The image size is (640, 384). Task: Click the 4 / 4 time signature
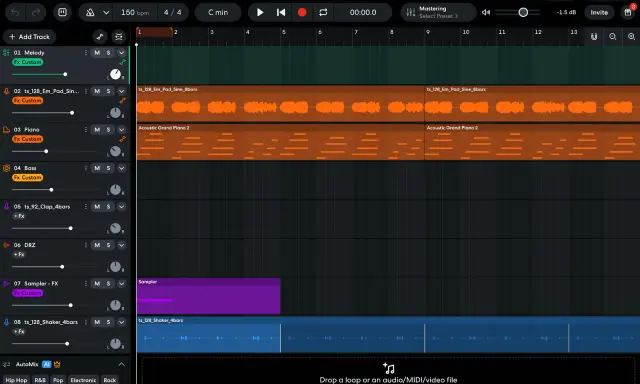click(x=172, y=12)
